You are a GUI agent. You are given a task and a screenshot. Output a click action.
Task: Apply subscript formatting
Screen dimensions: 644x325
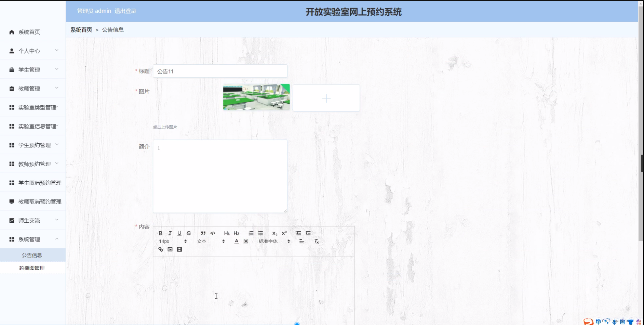[274, 233]
